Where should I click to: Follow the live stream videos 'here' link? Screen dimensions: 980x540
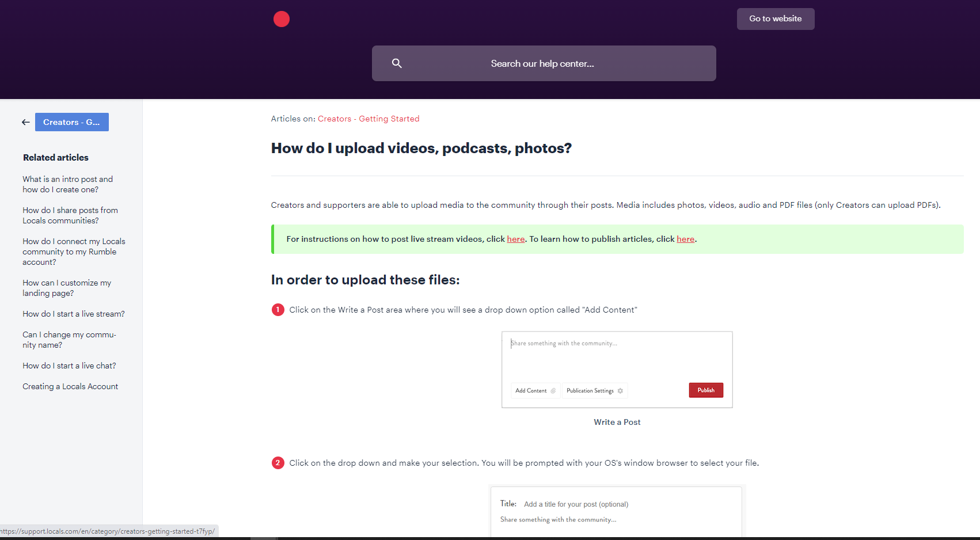point(516,239)
